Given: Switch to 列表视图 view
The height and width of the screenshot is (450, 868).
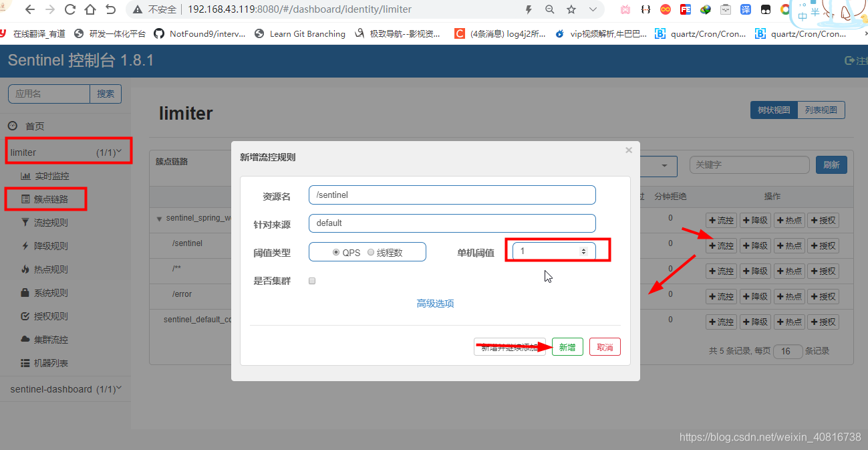Looking at the screenshot, I should (821, 110).
